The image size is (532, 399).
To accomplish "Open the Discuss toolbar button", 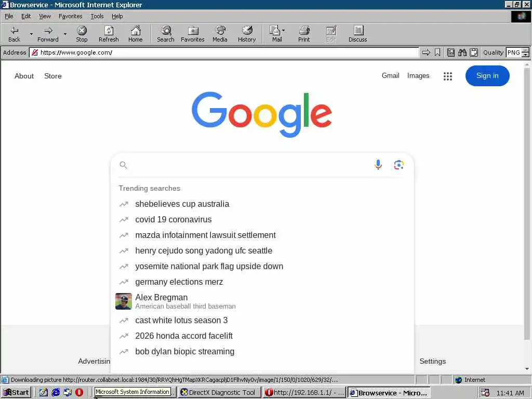I will (357, 34).
